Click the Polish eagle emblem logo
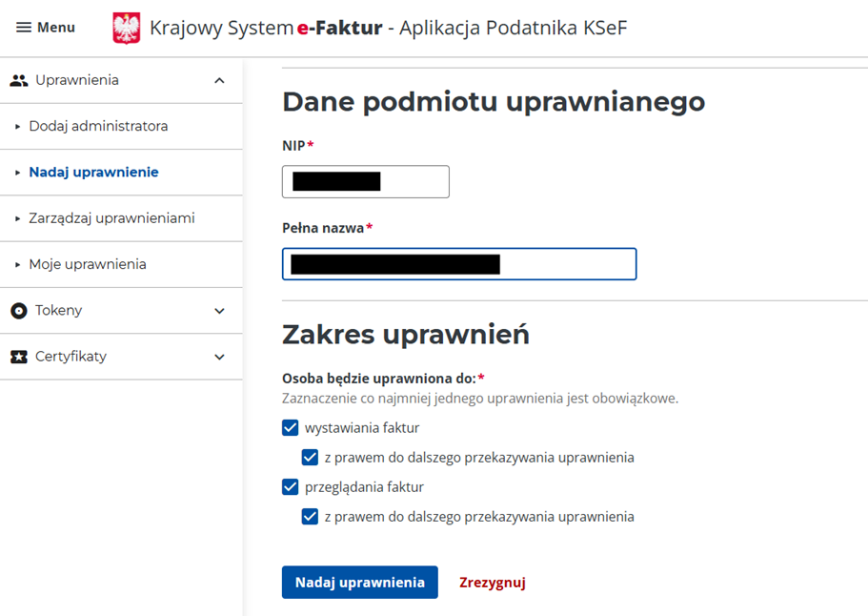This screenshot has width=868, height=616. point(127,29)
